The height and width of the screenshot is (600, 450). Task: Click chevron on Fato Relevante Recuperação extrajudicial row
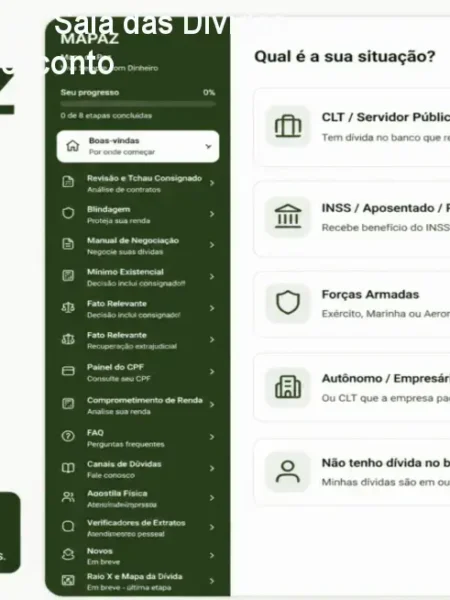(212, 339)
